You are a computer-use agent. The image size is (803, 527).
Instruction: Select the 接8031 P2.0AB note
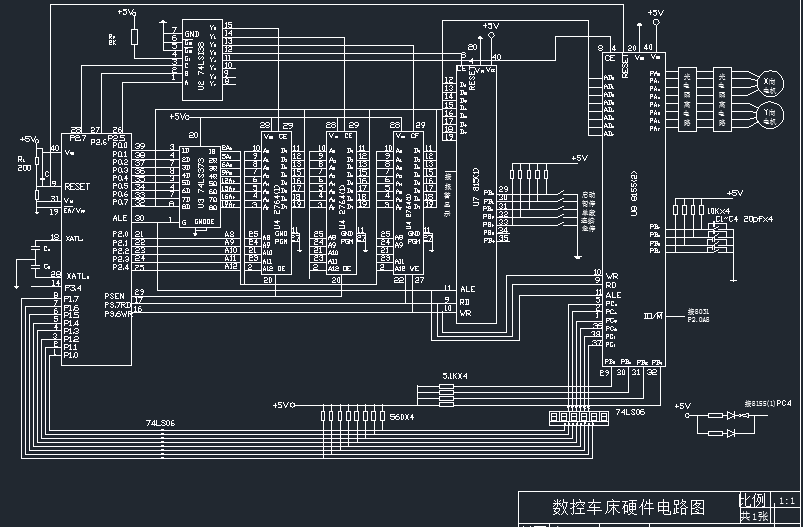point(699,315)
